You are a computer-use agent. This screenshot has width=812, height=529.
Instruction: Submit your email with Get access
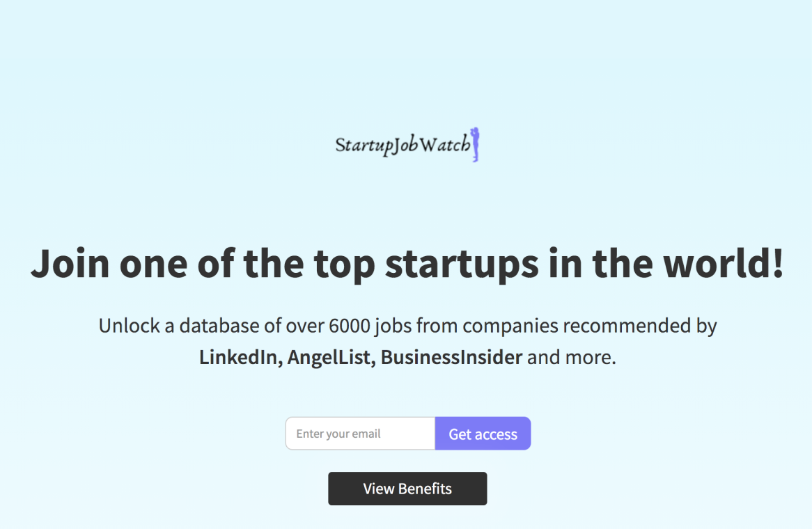[x=483, y=433]
